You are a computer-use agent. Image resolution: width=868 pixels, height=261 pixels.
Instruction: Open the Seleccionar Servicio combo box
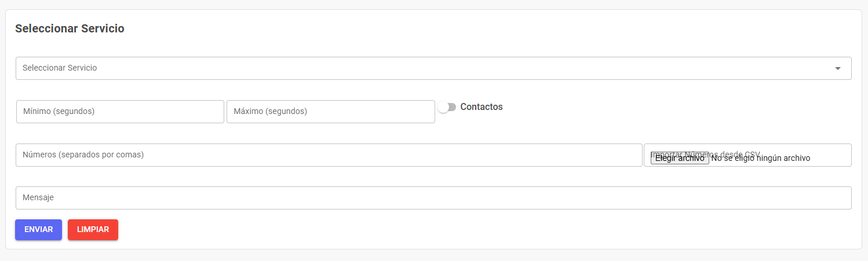pos(433,68)
